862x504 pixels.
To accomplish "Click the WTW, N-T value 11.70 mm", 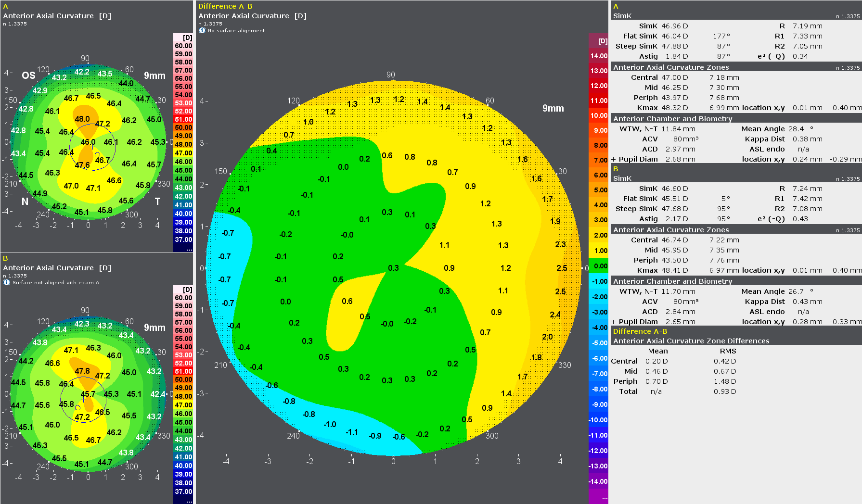I will (x=678, y=291).
